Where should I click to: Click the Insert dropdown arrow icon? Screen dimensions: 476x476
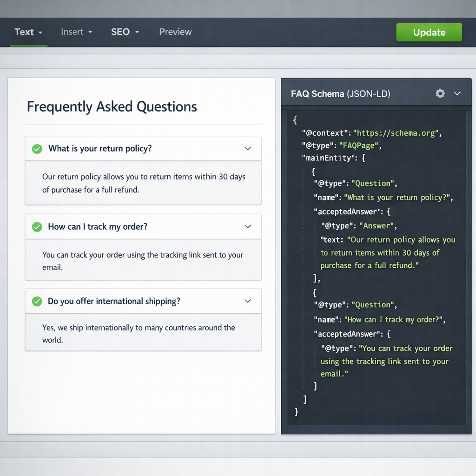90,32
